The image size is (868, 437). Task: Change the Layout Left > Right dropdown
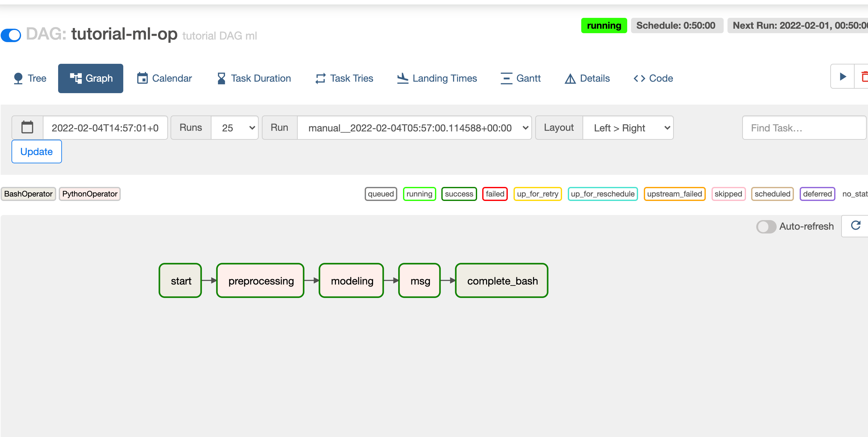click(628, 128)
